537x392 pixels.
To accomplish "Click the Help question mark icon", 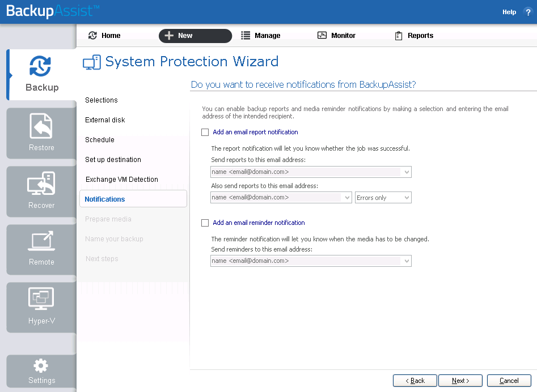I will 528,12.
